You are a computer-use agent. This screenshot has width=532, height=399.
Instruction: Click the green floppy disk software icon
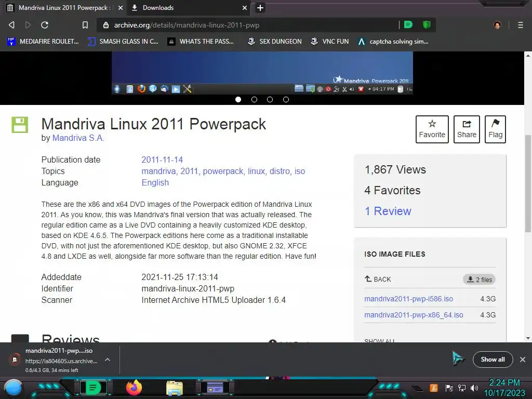20,125
